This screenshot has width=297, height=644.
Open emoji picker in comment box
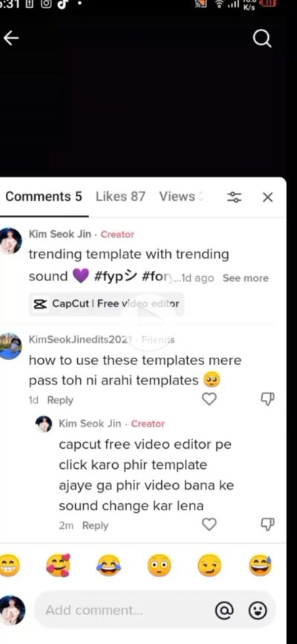click(x=258, y=611)
